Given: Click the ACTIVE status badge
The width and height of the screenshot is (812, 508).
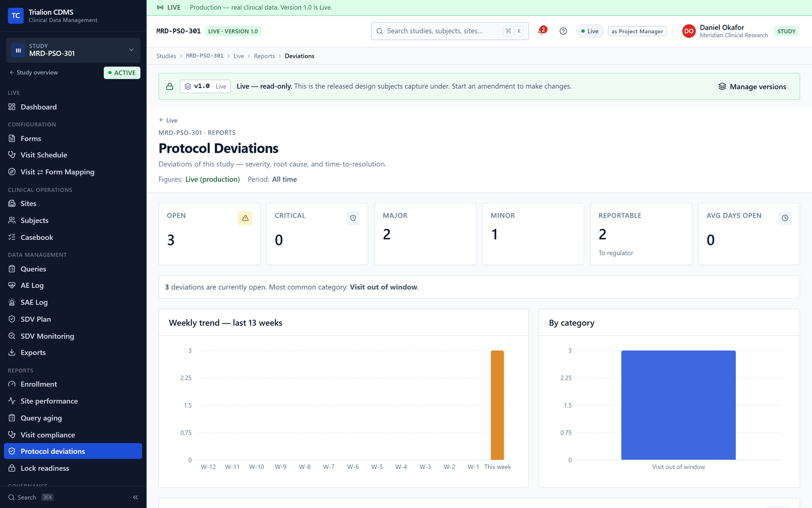Looking at the screenshot, I should tap(122, 73).
